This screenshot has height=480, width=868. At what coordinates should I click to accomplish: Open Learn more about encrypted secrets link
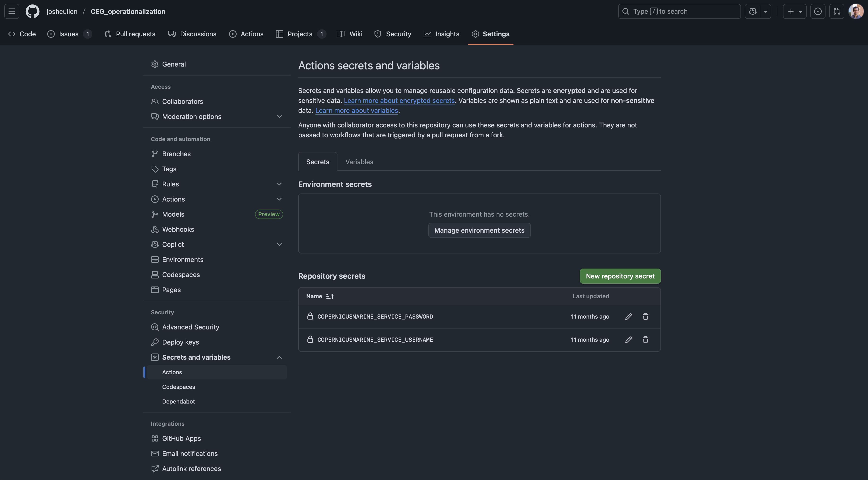399,101
